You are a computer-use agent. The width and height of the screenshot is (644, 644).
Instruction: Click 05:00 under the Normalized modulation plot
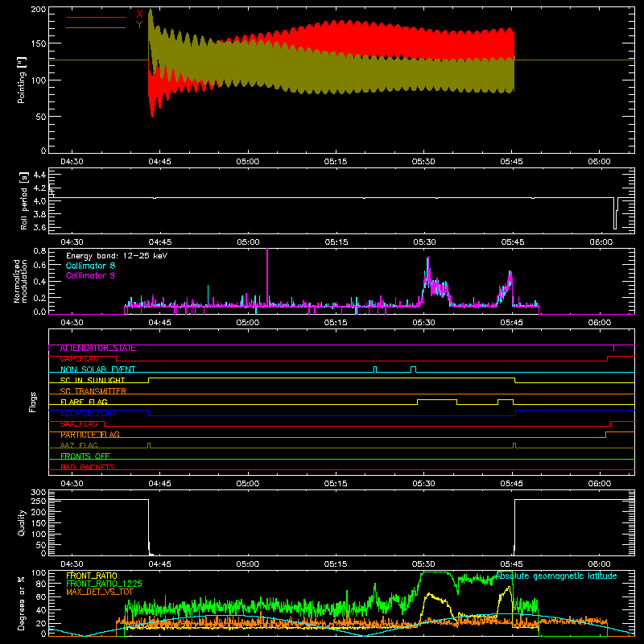tap(248, 323)
